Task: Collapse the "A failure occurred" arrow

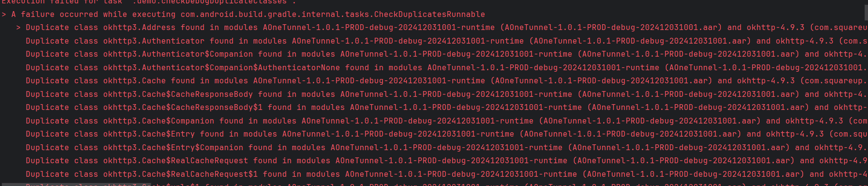Action: [x=4, y=15]
